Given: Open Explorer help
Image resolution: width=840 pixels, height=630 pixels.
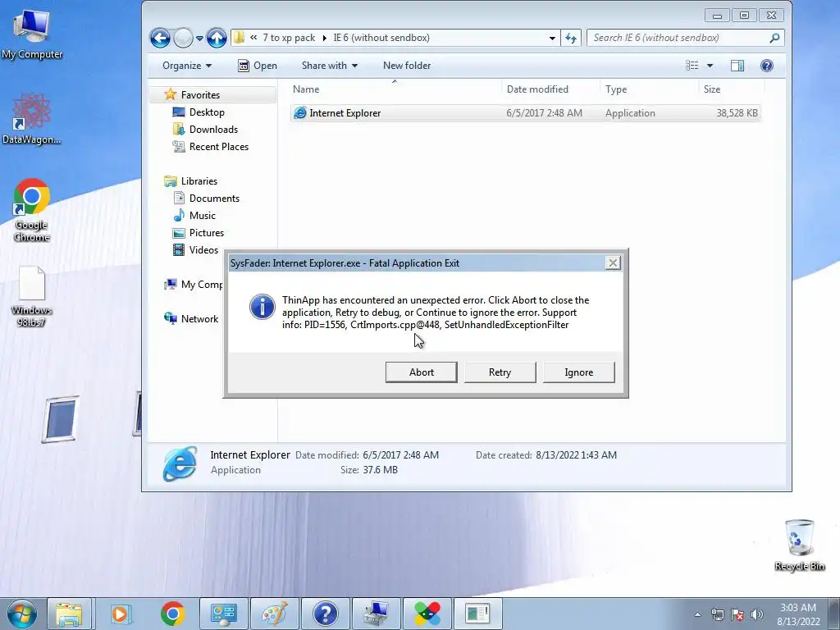Looking at the screenshot, I should coord(767,66).
